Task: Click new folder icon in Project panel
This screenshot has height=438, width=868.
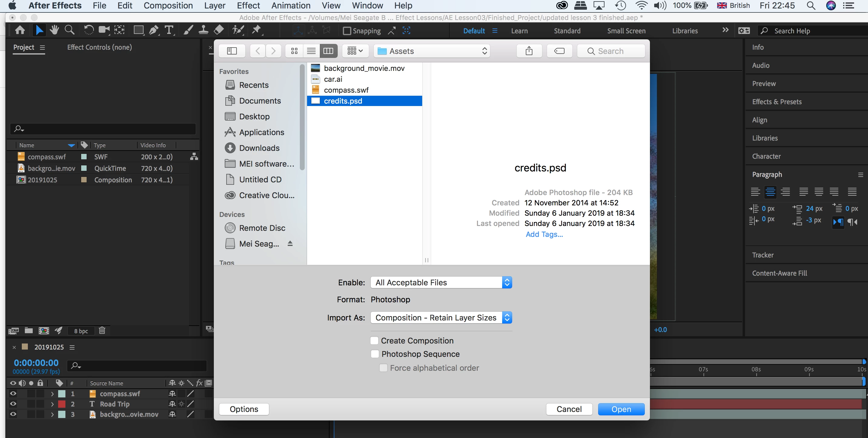Action: (x=29, y=330)
